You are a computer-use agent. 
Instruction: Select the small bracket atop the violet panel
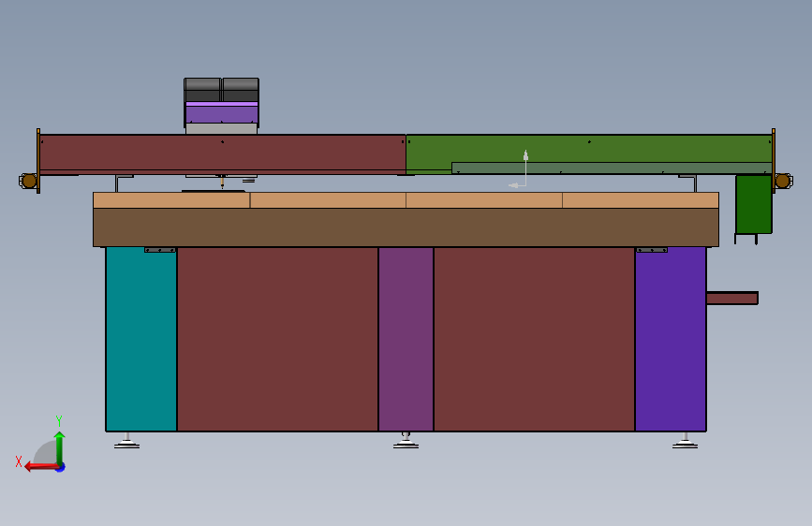(x=652, y=250)
